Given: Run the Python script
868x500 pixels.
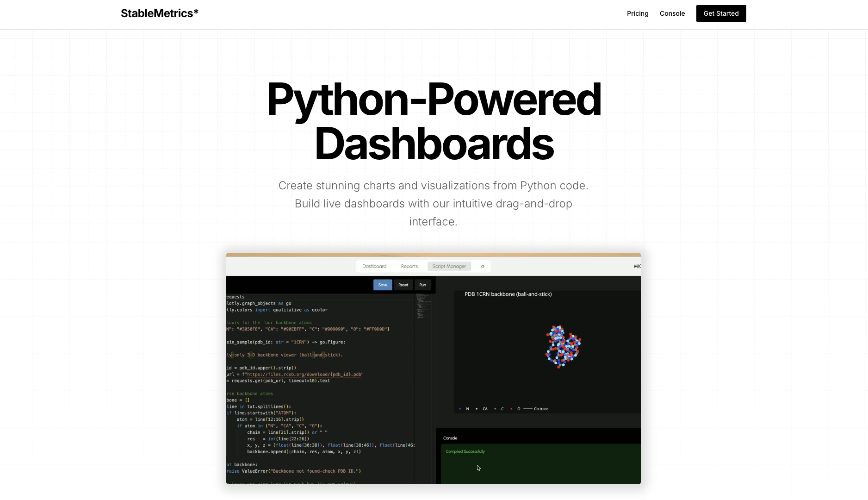Looking at the screenshot, I should pyautogui.click(x=422, y=285).
